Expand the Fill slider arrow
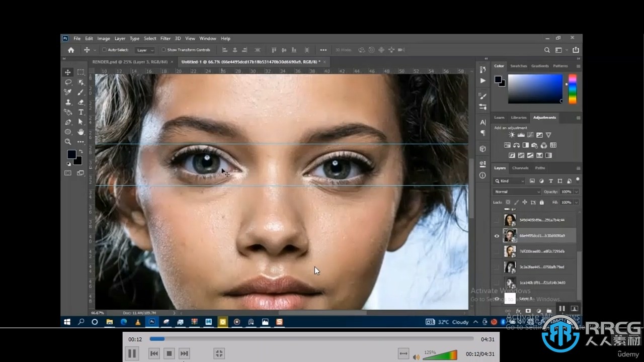 [x=576, y=202]
